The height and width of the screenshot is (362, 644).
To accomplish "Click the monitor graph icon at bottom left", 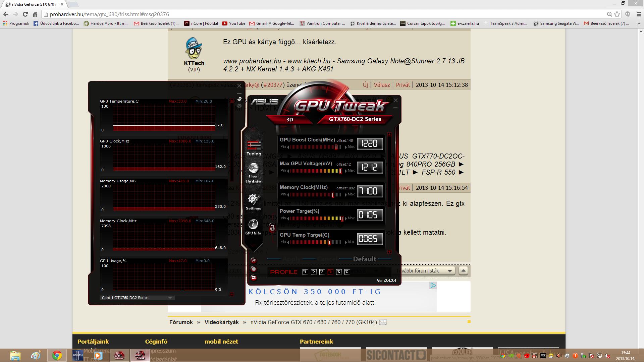I will point(254,278).
